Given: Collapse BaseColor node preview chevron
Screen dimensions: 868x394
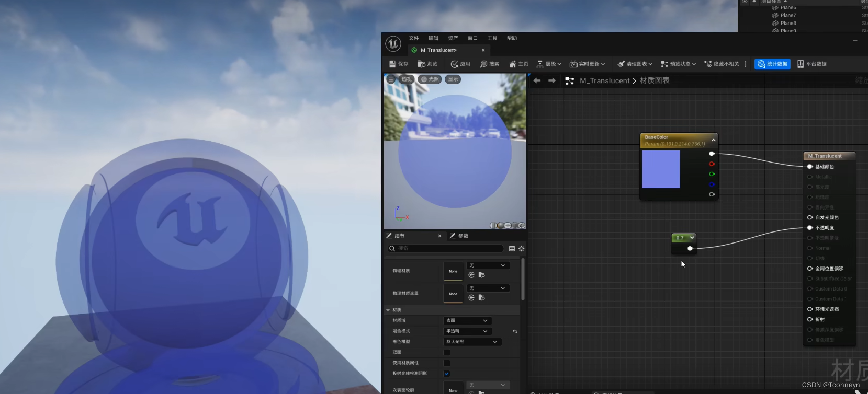Looking at the screenshot, I should pos(713,140).
